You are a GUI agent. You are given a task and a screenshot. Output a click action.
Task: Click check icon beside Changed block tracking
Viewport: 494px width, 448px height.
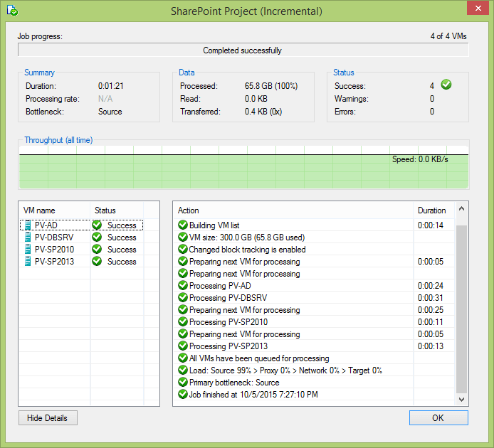tap(183, 249)
